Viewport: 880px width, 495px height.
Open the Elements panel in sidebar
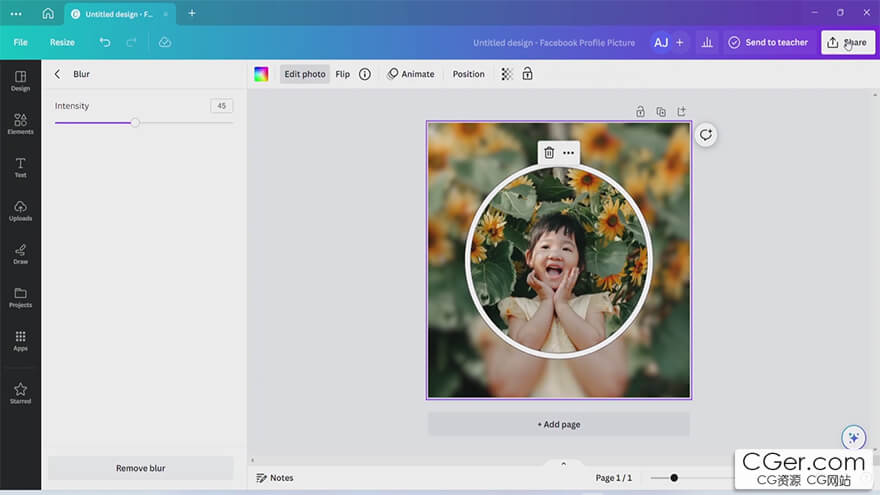point(20,123)
